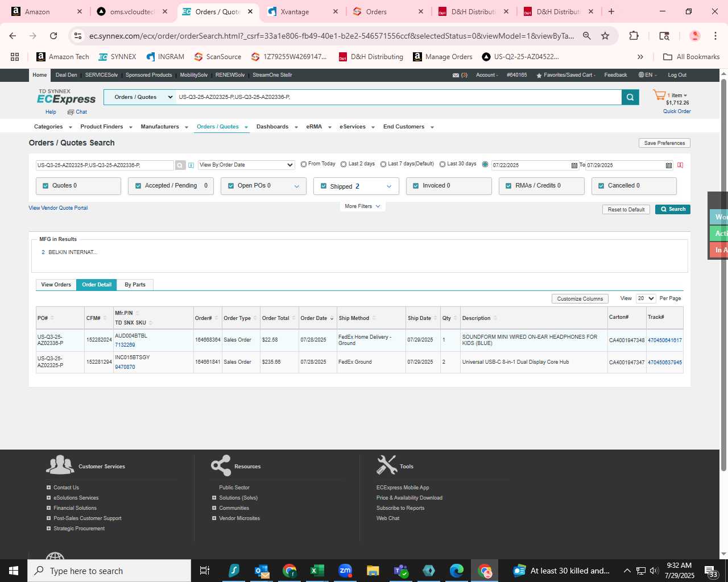
Task: Open Microsoft Teams from the taskbar
Action: (x=400, y=571)
